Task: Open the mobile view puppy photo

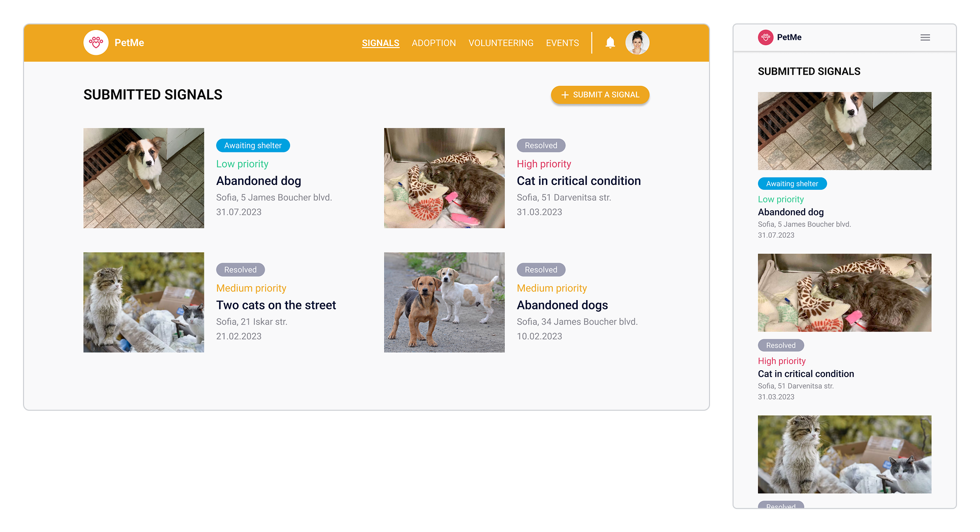Action: [844, 131]
